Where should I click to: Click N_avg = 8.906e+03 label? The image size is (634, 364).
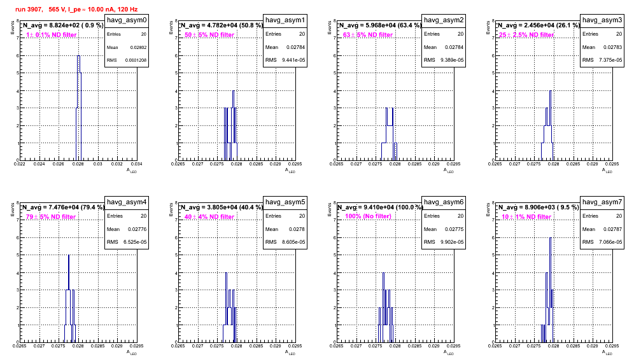pyautogui.click(x=539, y=207)
